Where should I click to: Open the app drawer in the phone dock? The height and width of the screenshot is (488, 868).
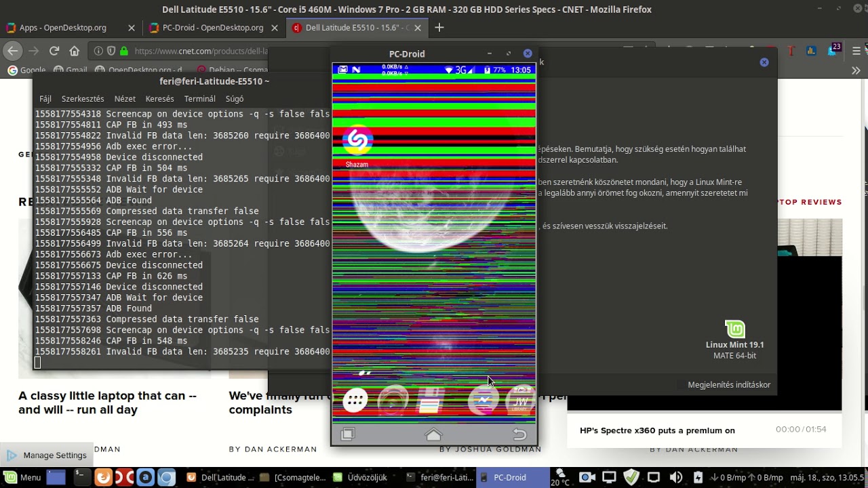click(355, 401)
